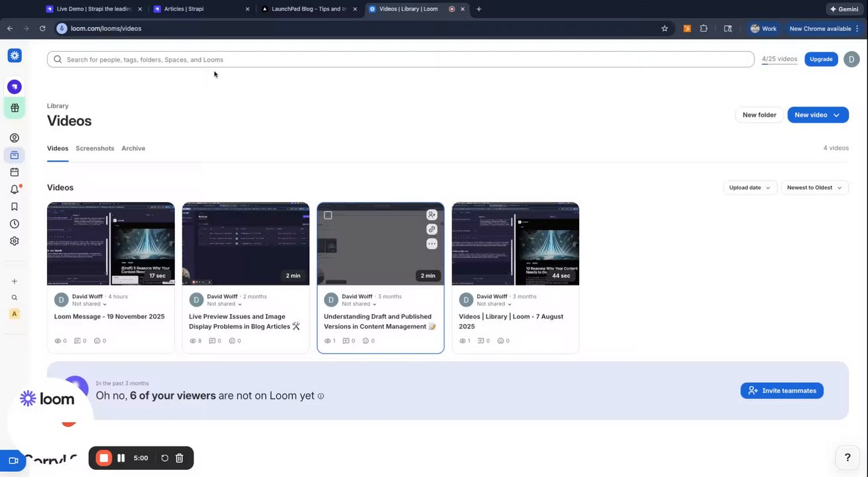Image resolution: width=868 pixels, height=477 pixels.
Task: Open a new browser tab
Action: pos(479,9)
